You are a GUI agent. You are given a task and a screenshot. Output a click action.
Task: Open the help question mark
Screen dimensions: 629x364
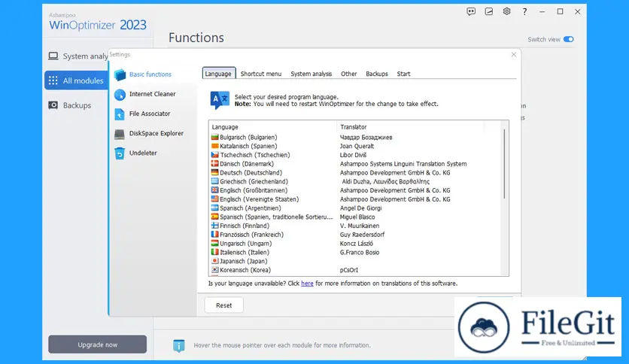point(524,11)
